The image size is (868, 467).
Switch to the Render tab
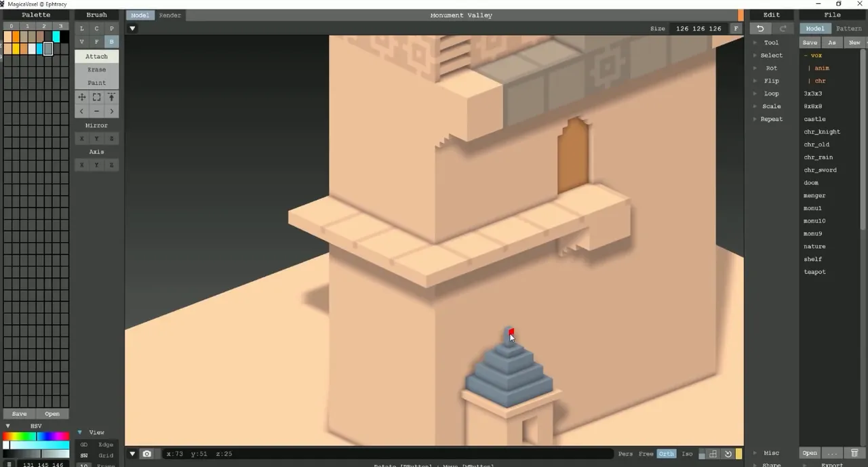click(x=170, y=15)
